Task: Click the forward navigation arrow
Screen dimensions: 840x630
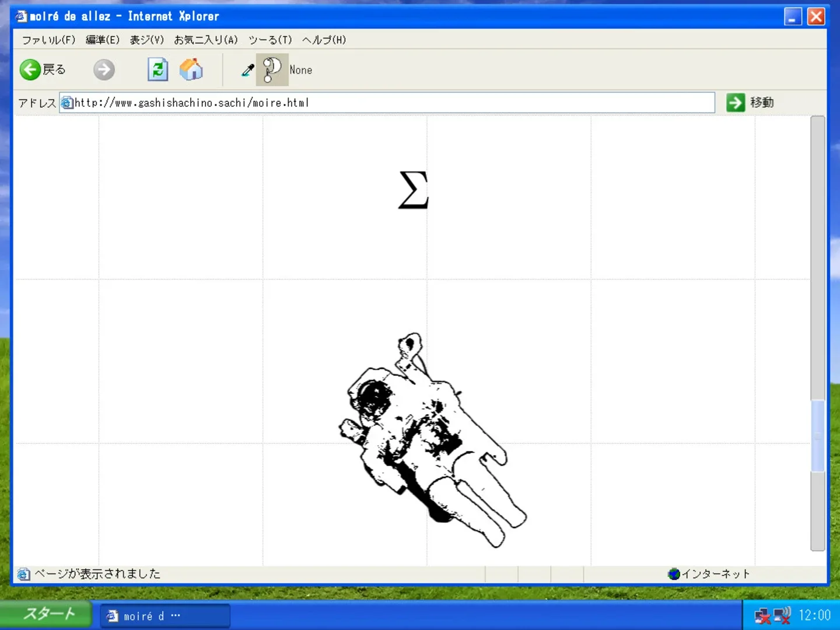Action: point(104,69)
